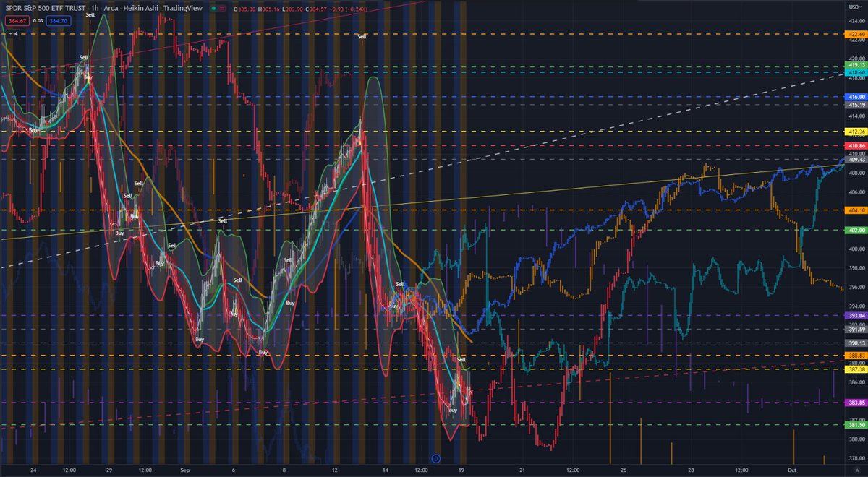Click the date 19 on time axis
Screen dimensions: 868x477
click(461, 469)
